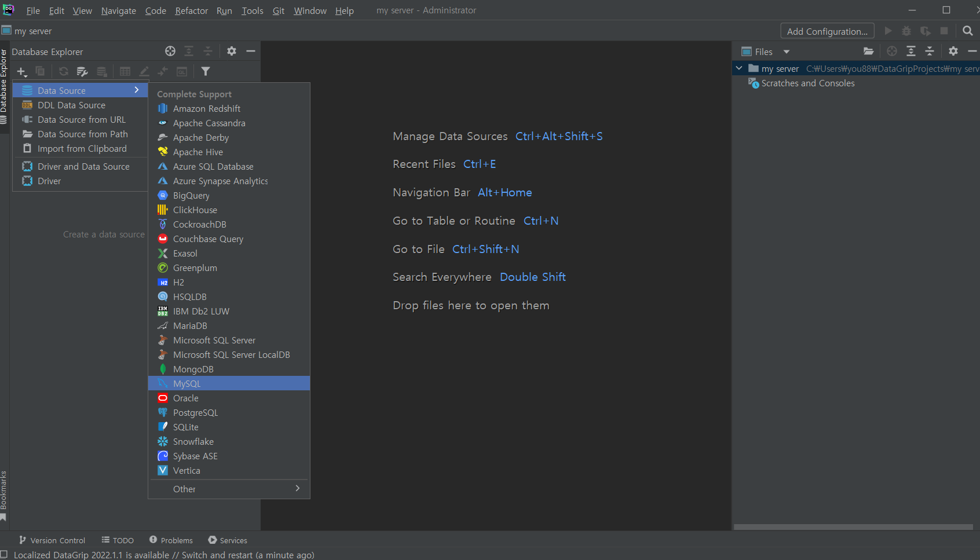
Task: Open the File menu
Action: click(33, 10)
